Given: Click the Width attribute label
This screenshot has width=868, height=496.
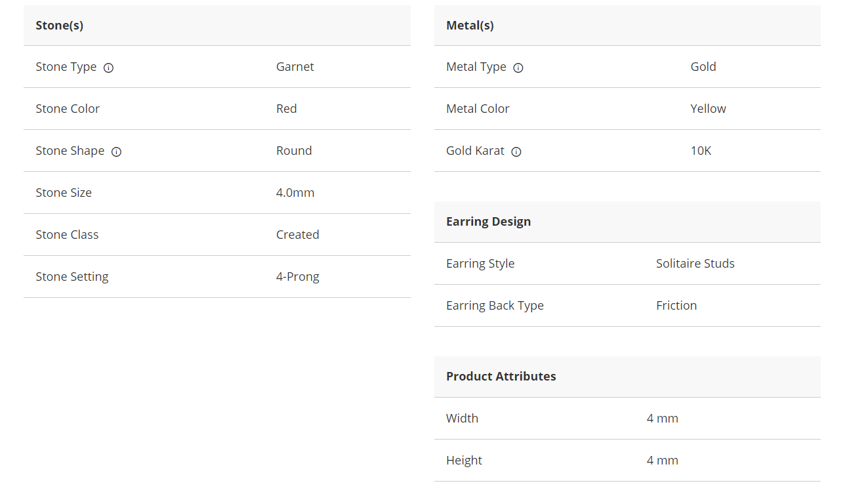Looking at the screenshot, I should tap(462, 419).
